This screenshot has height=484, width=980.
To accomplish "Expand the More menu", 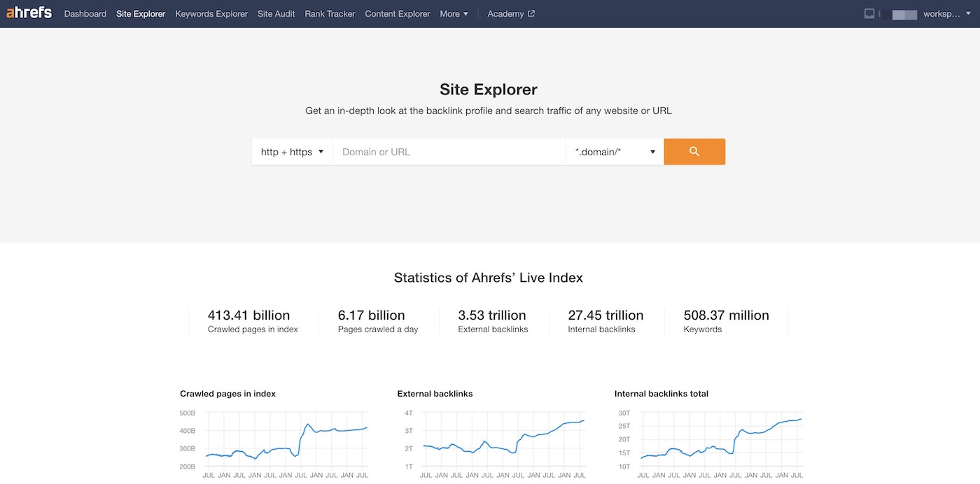I will pos(454,13).
